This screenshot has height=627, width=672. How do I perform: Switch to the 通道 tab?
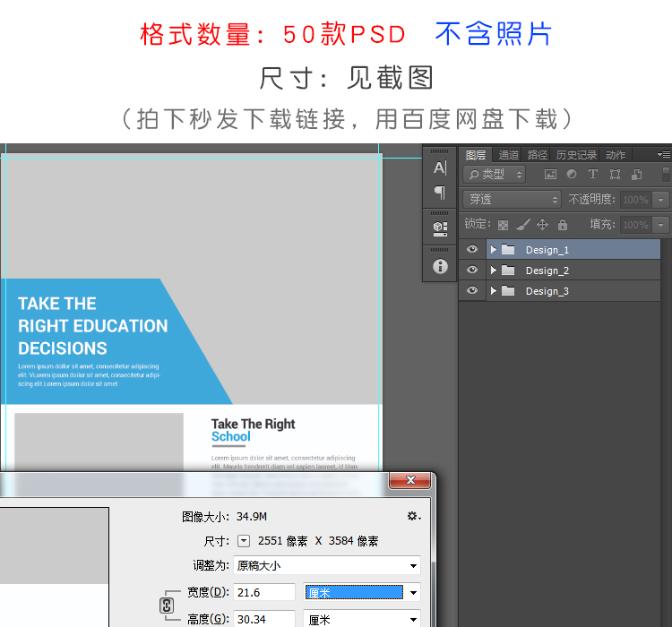click(x=509, y=155)
